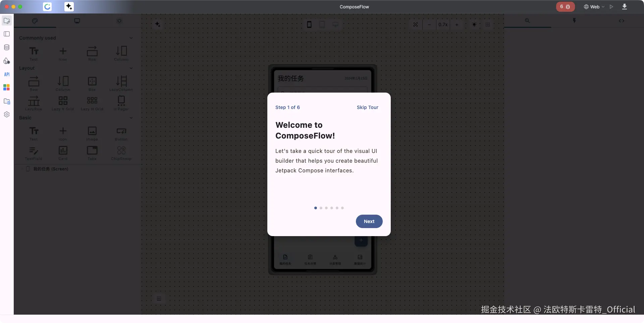Collapse the Layout section

[131, 68]
